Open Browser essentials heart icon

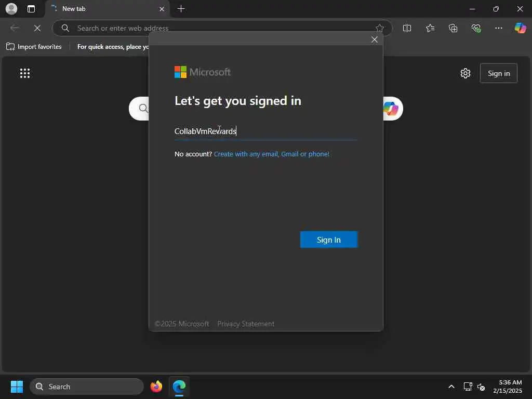(476, 28)
